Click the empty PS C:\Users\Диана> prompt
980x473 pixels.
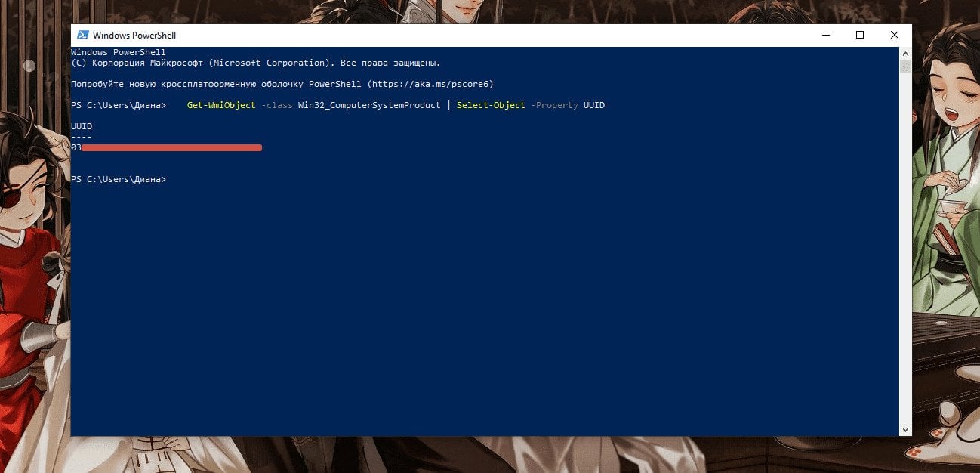119,179
